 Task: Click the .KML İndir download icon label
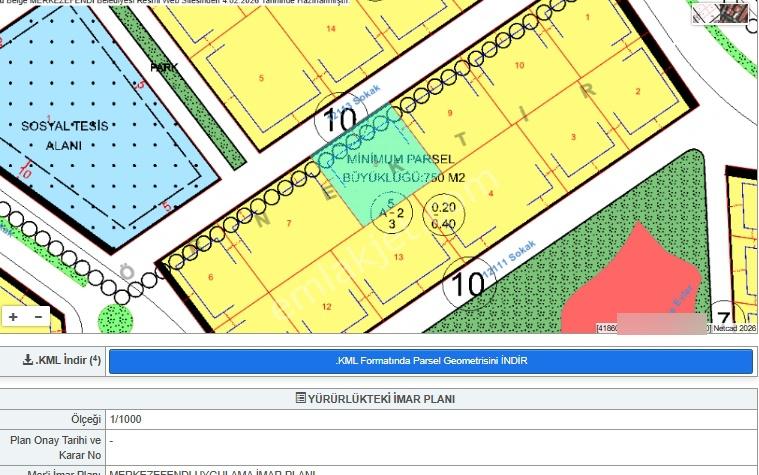(x=61, y=360)
